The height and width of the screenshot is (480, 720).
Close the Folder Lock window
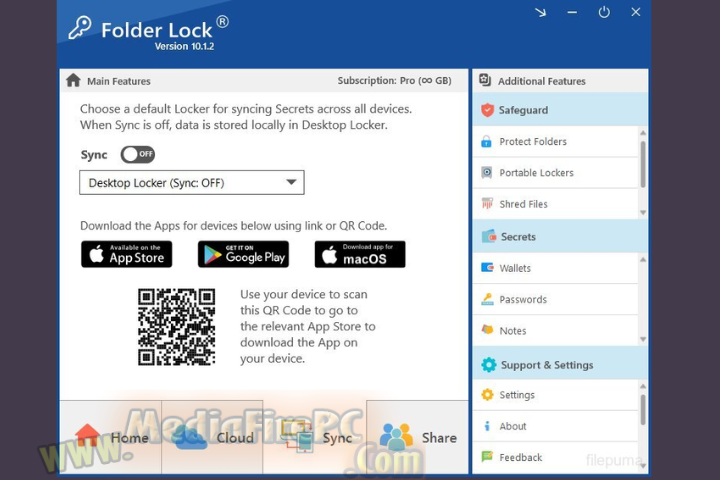(x=636, y=12)
